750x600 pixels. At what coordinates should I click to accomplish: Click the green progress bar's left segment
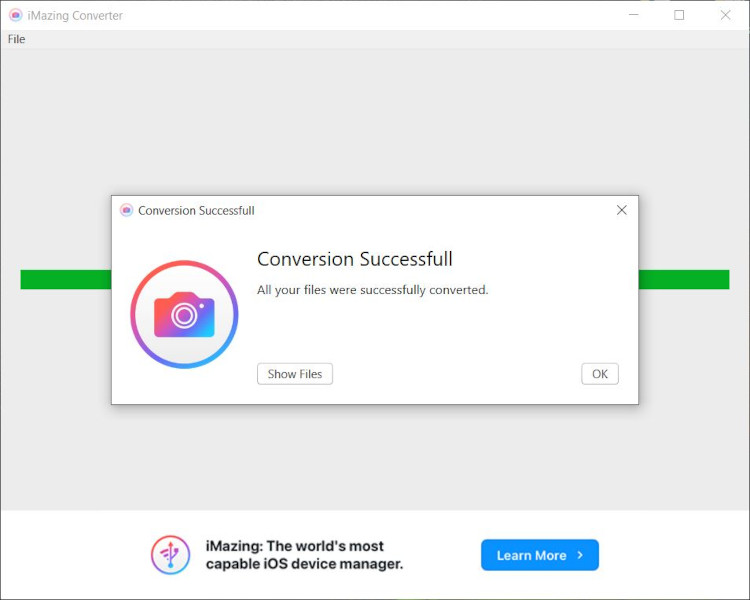[x=65, y=280]
